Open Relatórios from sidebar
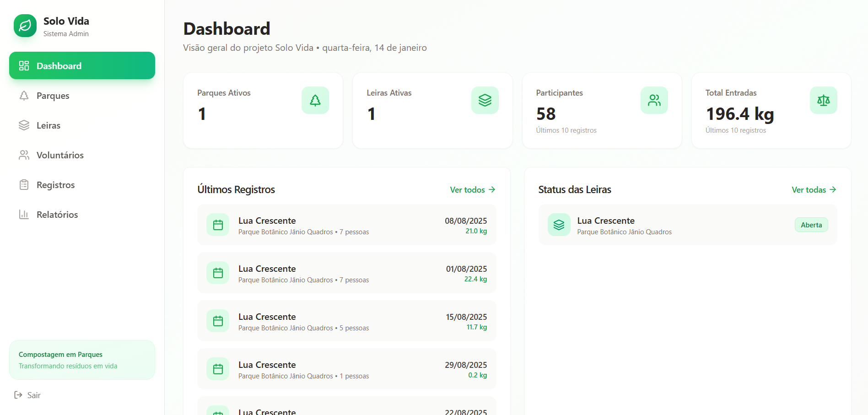Screen dimensions: 868x415 [82, 214]
